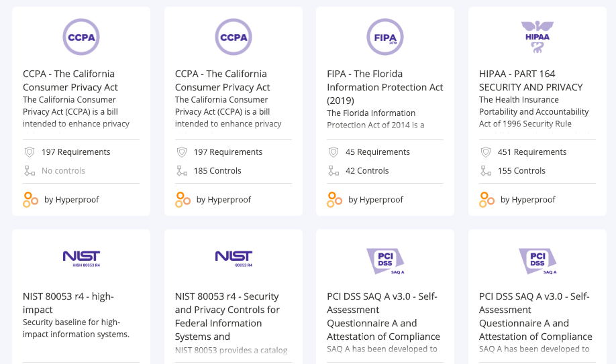Click the No controls label
Screen dimensions: 616x364
pos(63,171)
